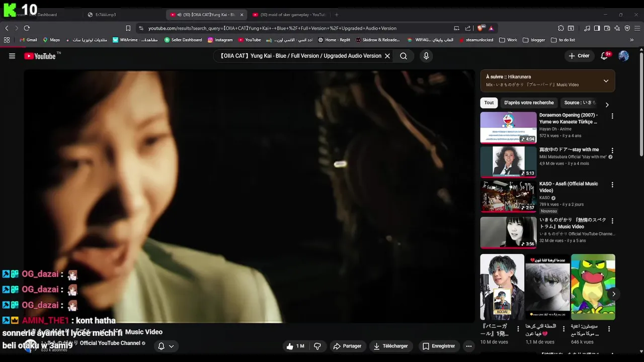The height and width of the screenshot is (362, 644).
Task: Click KASO - Asafi video title
Action: (x=569, y=187)
